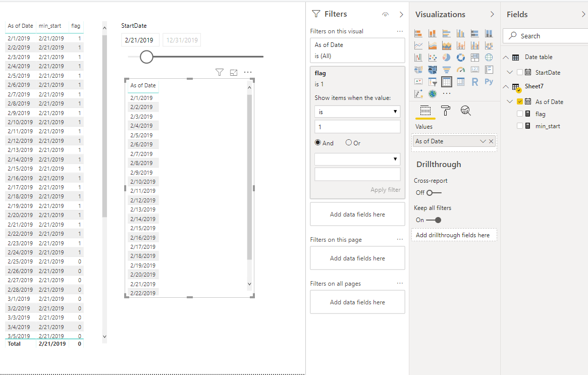Screen dimensions: 588x375
Task: Select the Line chart visual
Action: tap(418, 45)
